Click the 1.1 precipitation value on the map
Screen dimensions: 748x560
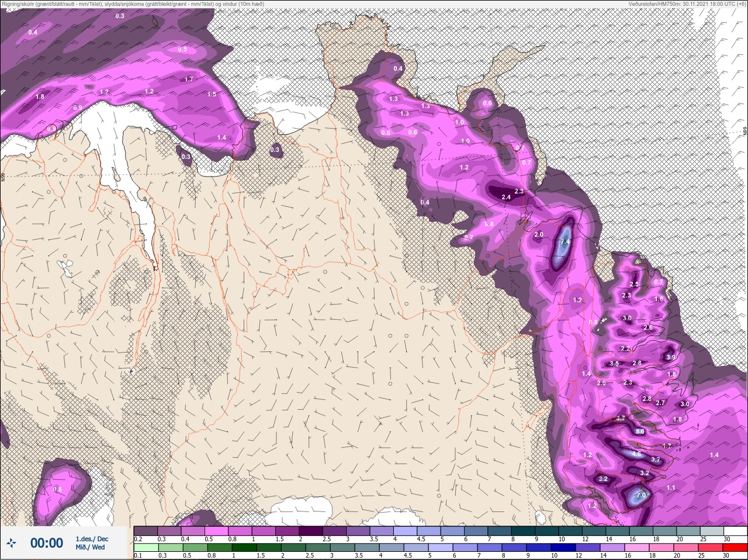pyautogui.click(x=671, y=488)
